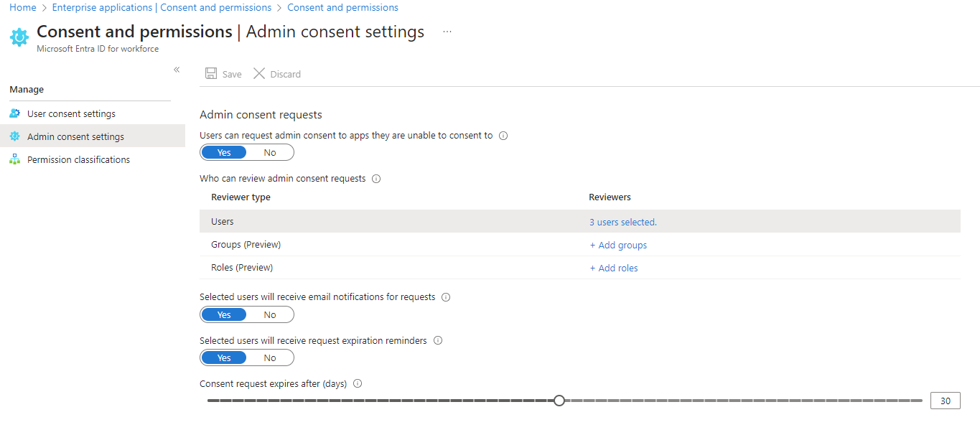Viewport: 980px width, 430px height.
Task: Select Admin consent settings in sidebar
Action: coord(75,136)
